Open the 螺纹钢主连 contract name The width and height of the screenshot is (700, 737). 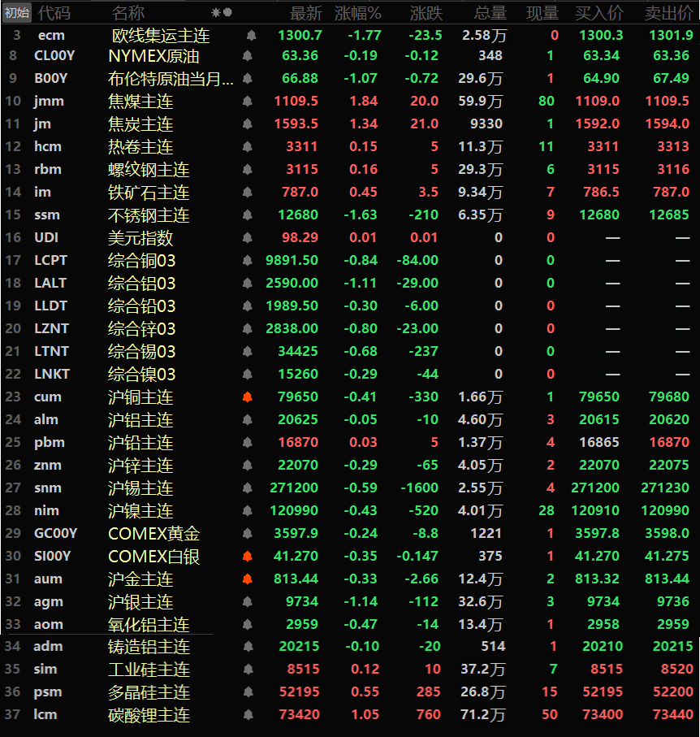coord(149,170)
